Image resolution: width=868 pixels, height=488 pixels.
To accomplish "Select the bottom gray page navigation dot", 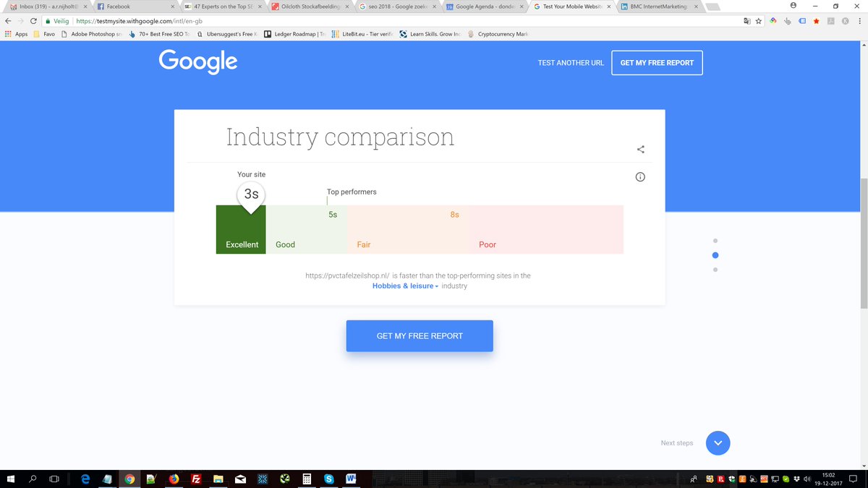I will click(x=715, y=270).
